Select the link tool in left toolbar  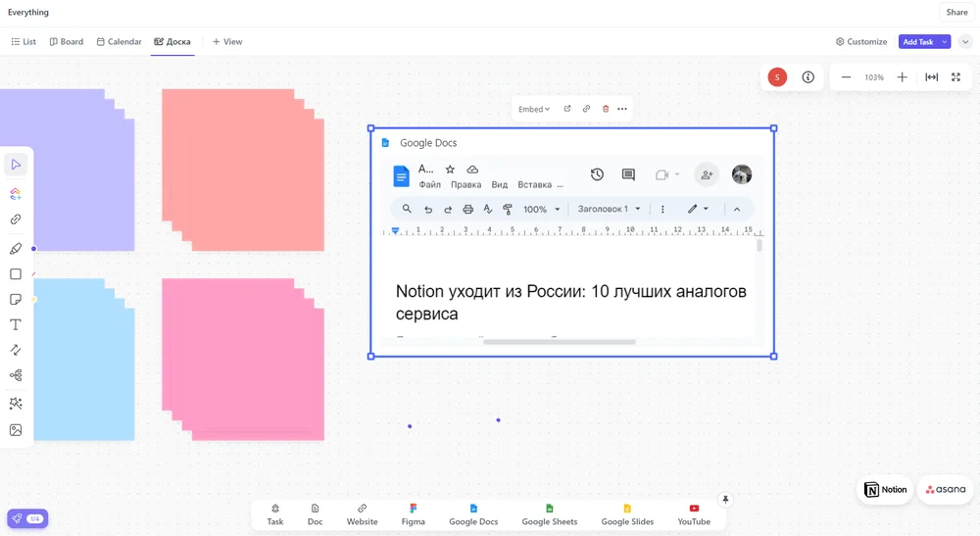(x=16, y=219)
